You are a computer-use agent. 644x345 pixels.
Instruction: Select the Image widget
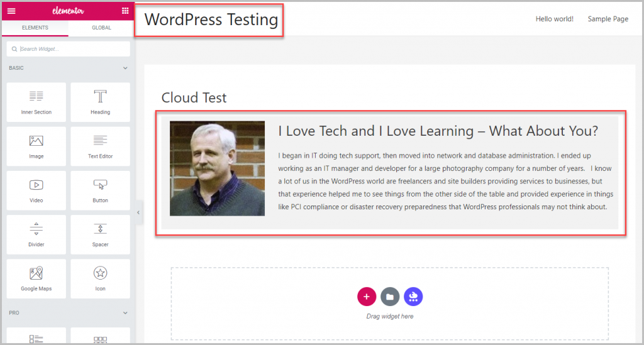pos(36,146)
